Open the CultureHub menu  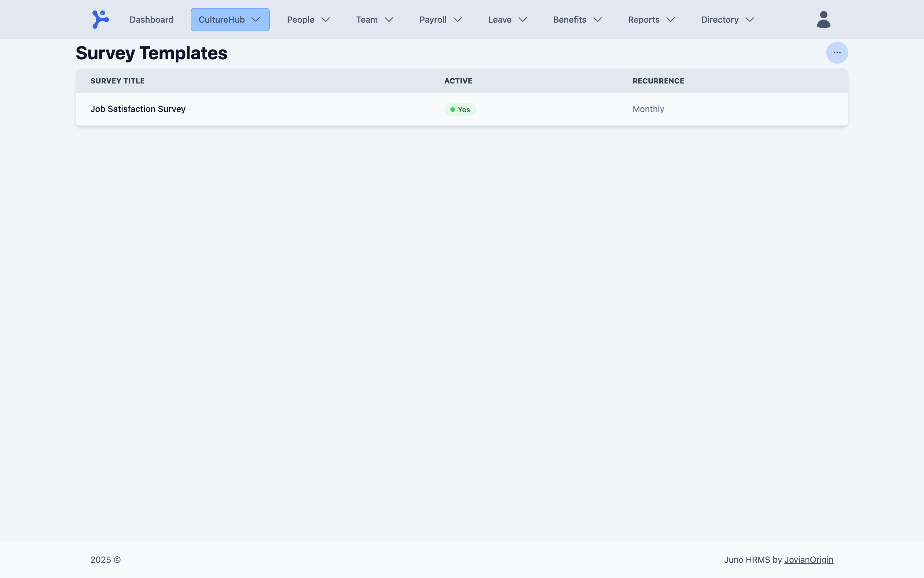[x=230, y=20]
